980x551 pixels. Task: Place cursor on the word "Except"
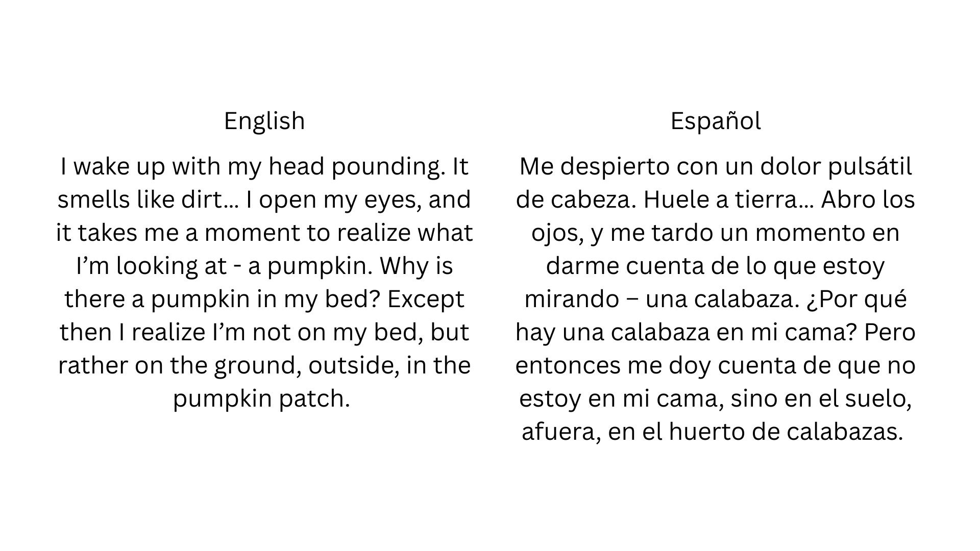click(426, 299)
